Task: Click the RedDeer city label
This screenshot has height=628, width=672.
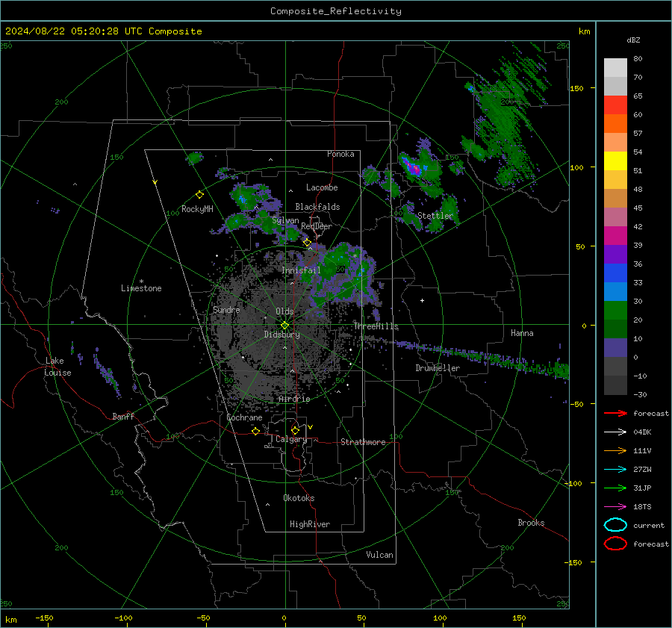Action: (317, 226)
